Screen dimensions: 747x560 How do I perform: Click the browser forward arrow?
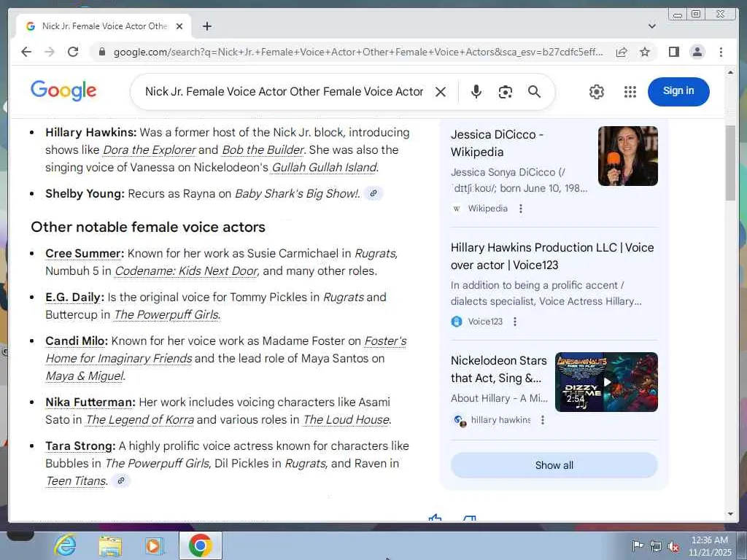(50, 52)
